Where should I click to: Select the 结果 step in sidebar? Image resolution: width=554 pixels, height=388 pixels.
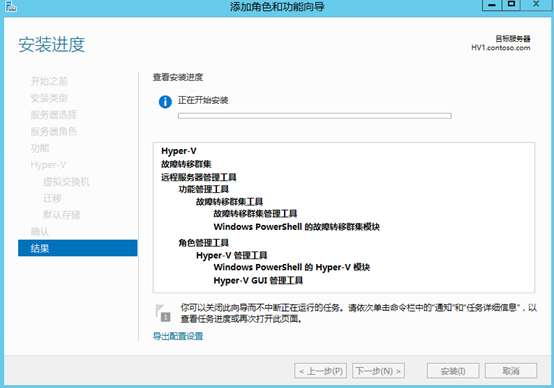pos(78,248)
